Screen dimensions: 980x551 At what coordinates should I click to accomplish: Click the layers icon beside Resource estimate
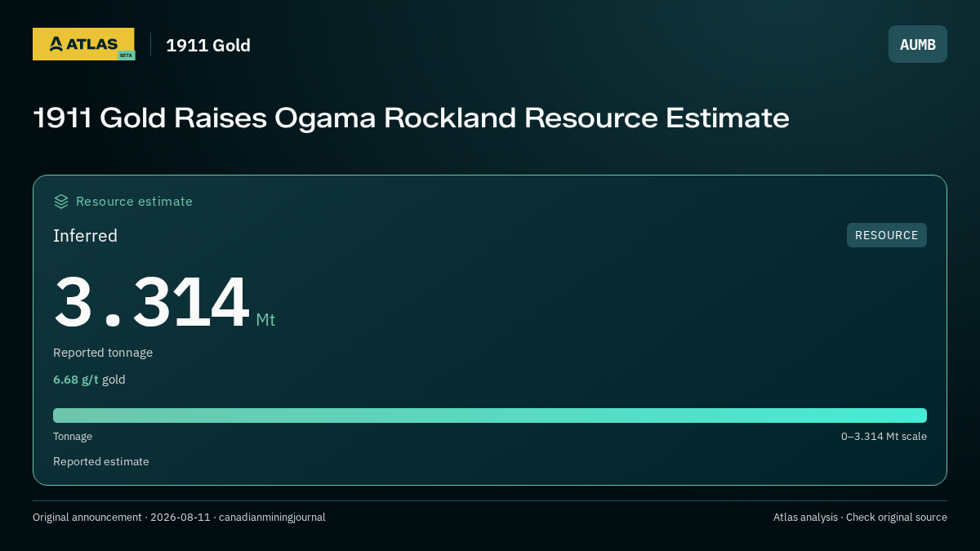coord(61,201)
